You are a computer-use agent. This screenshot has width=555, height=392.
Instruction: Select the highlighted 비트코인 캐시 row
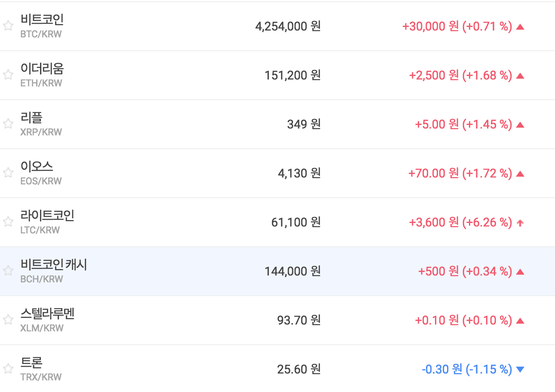point(54,265)
